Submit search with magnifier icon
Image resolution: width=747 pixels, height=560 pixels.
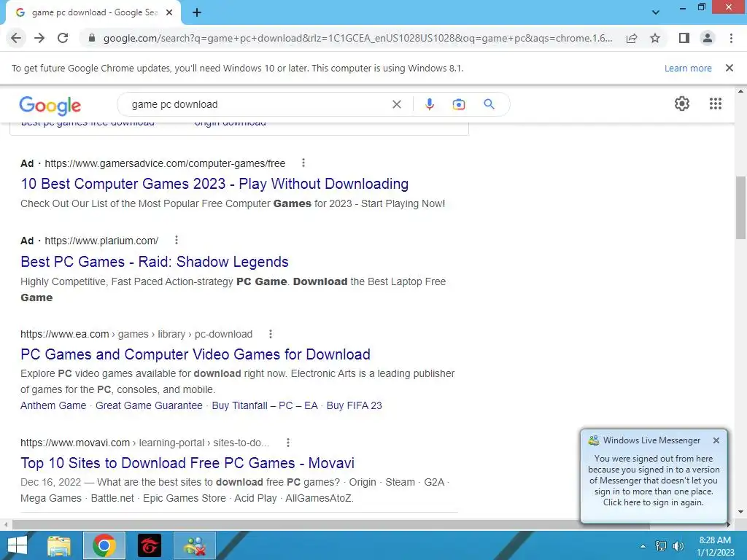[x=489, y=104]
